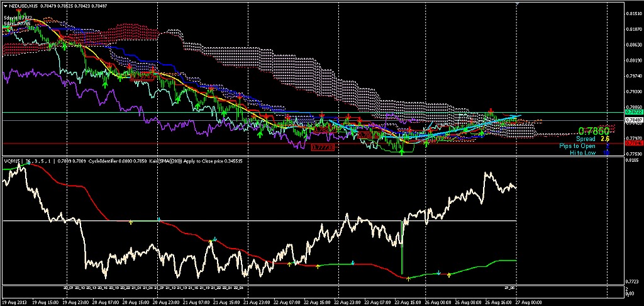This screenshot has height=306, width=644.
Task: Click the green vertical spike in indicator window
Action: pyautogui.click(x=402, y=247)
